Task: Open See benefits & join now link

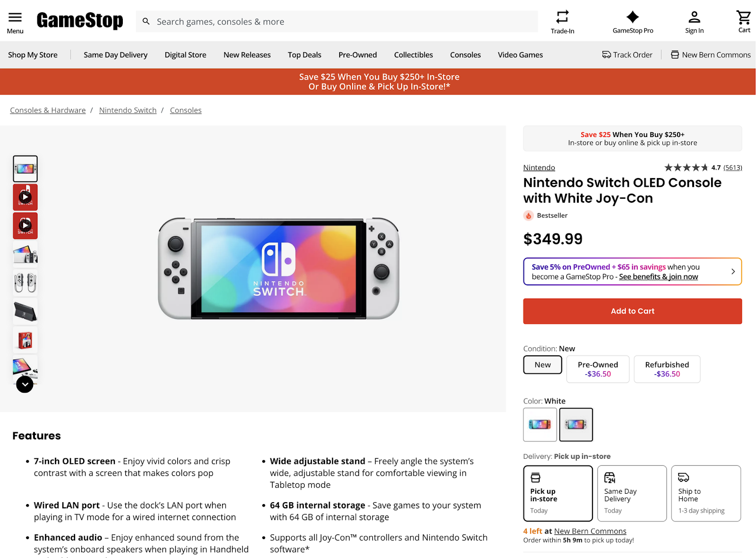Action: (658, 276)
